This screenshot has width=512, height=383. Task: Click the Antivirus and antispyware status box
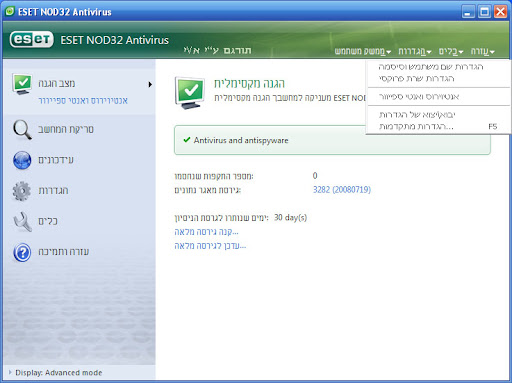[332, 140]
